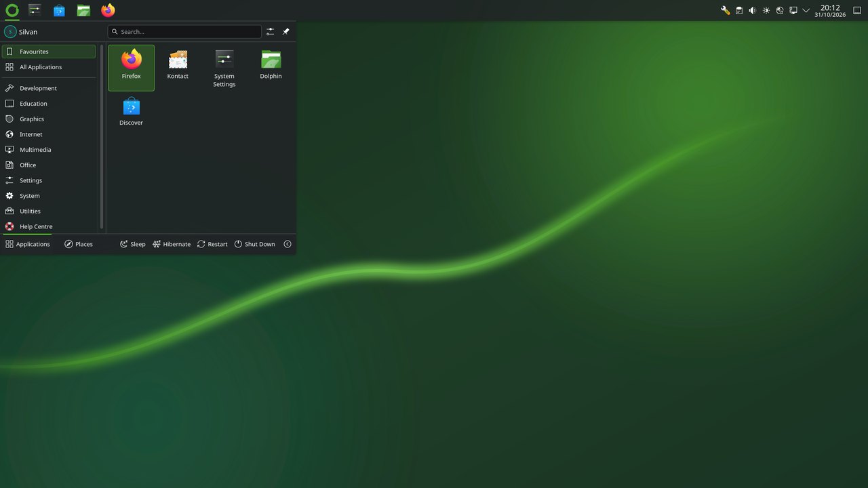Switch to the Places tab
The width and height of the screenshot is (868, 488).
pos(79,244)
